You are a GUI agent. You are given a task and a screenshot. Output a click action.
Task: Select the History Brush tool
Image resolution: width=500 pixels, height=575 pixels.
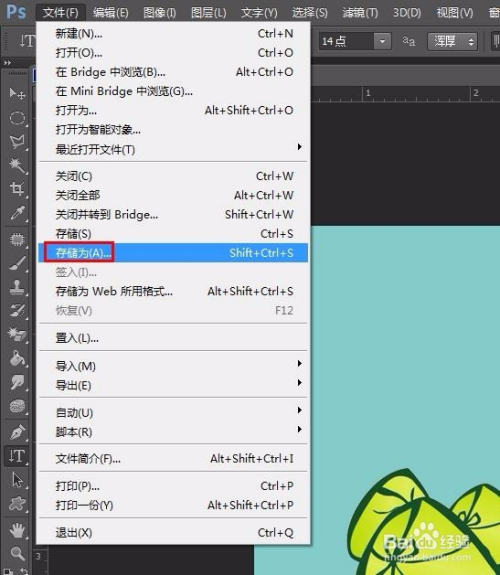click(x=17, y=311)
